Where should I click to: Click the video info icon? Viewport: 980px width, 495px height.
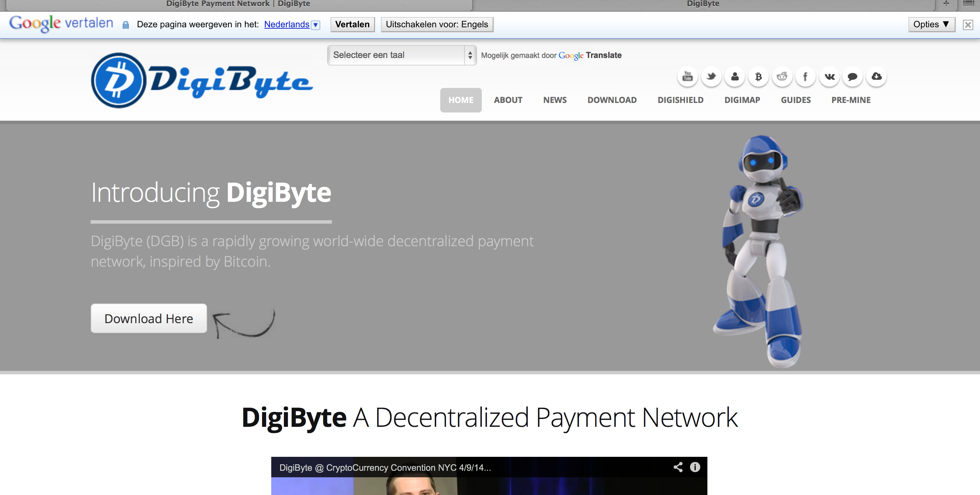tap(695, 467)
